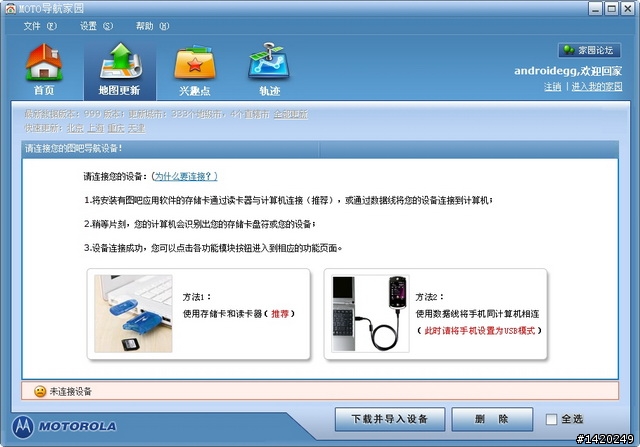Click the USB cable phone method photo

(370, 314)
